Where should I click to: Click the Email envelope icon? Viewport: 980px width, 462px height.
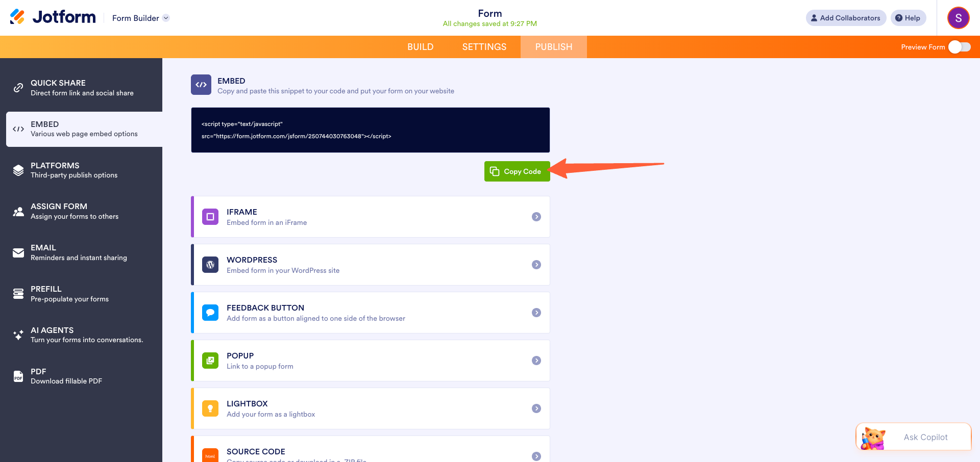coord(18,253)
